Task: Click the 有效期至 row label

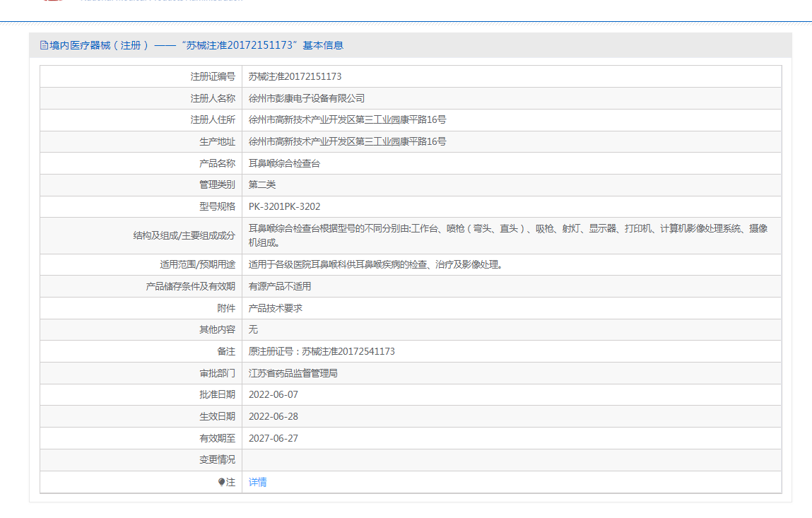Action: pos(217,438)
